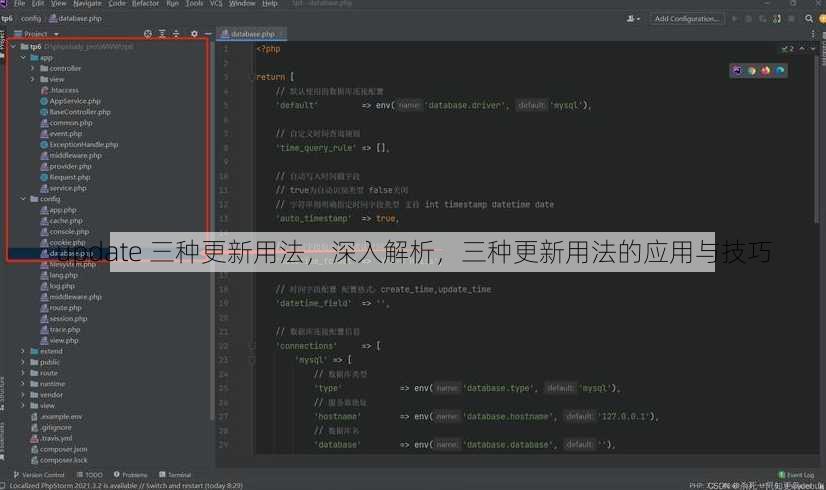This screenshot has width=826, height=490.
Task: Select ExceptionHandle.php file
Action: pos(79,144)
